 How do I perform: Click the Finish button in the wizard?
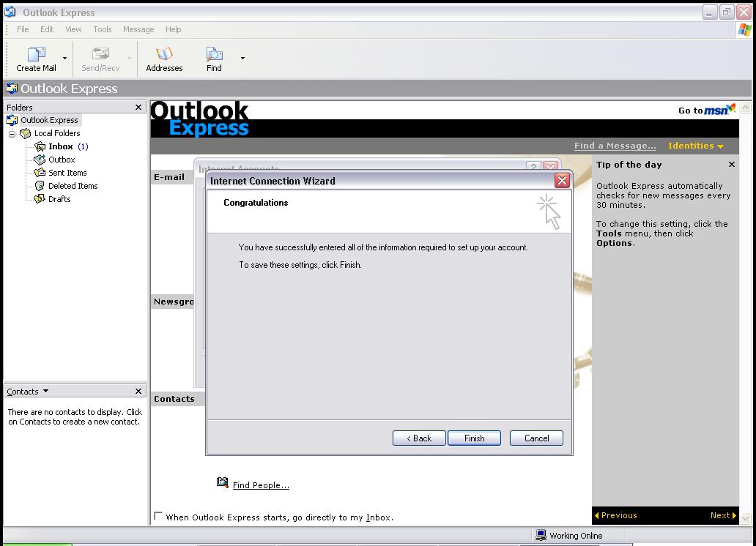[475, 438]
